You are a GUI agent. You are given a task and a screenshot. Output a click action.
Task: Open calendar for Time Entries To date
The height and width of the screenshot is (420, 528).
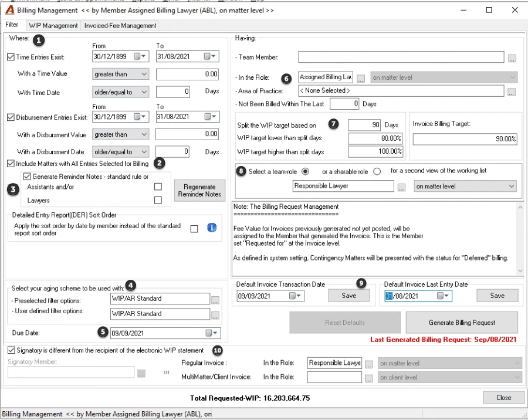210,56
